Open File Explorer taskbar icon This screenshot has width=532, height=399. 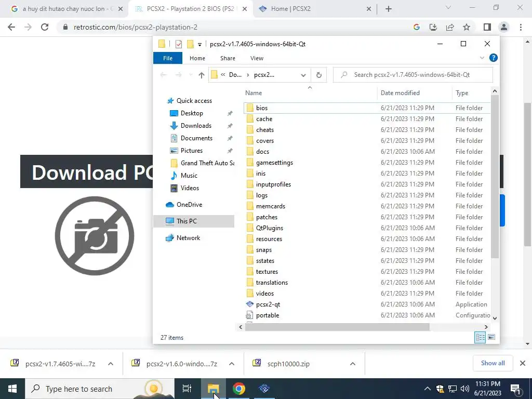(213, 389)
